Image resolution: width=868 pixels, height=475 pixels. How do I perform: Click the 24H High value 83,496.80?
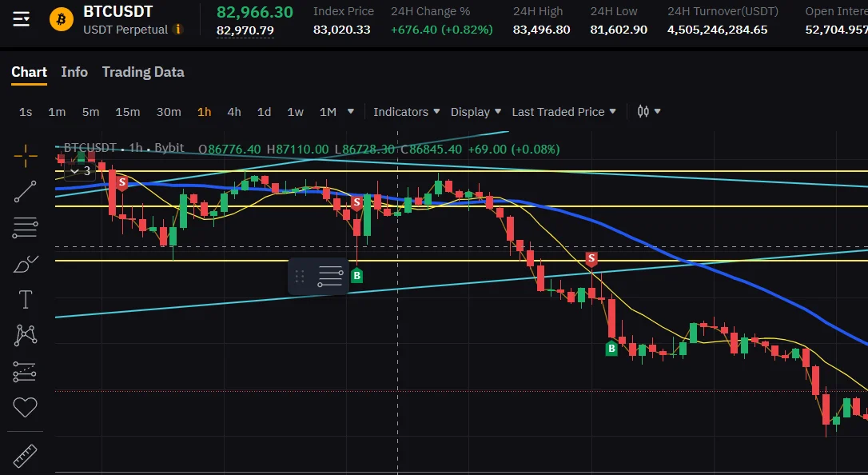click(x=541, y=30)
